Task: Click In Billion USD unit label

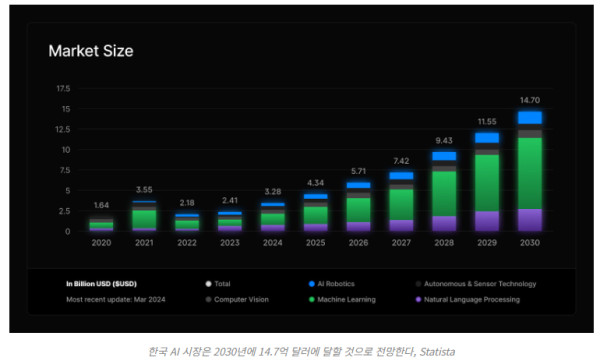Action: tap(101, 284)
